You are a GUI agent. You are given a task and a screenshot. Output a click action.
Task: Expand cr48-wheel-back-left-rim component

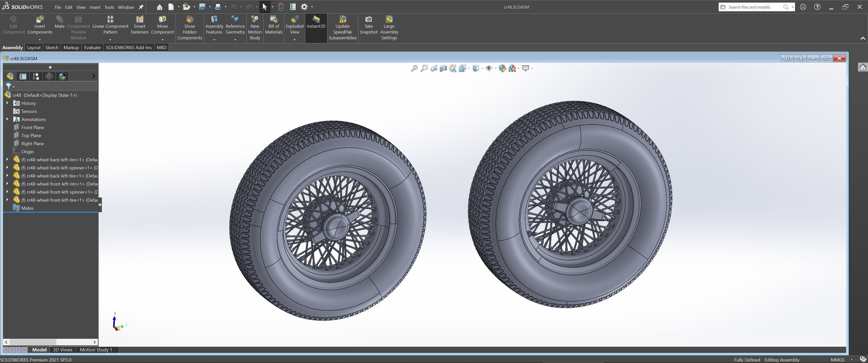click(7, 160)
